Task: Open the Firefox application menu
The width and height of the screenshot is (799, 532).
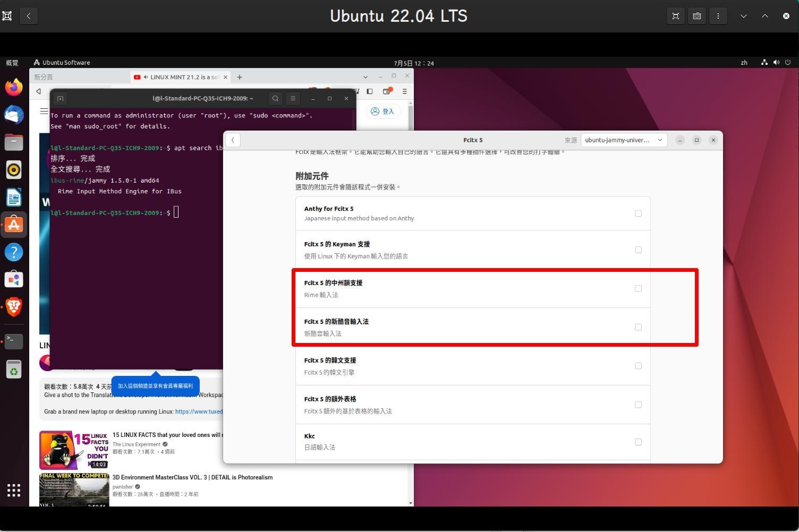Action: click(x=404, y=91)
